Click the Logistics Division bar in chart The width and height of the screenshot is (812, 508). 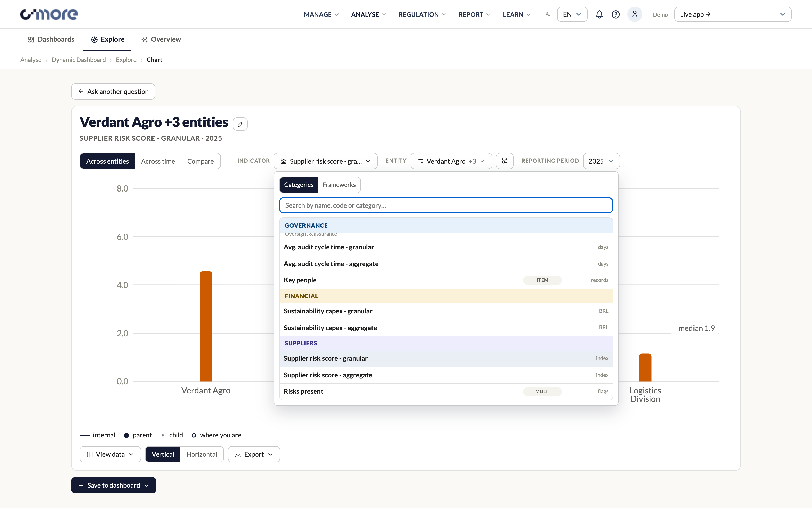coord(645,367)
